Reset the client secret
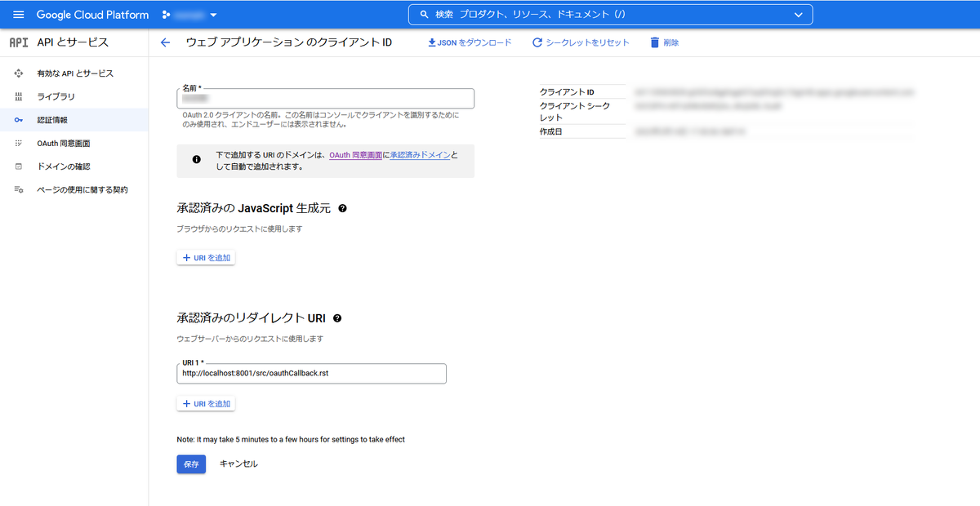The width and height of the screenshot is (980, 506). tap(581, 42)
